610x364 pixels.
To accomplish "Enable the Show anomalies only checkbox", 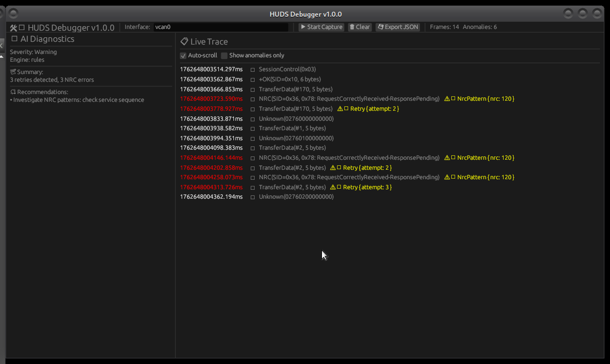I will click(x=224, y=56).
